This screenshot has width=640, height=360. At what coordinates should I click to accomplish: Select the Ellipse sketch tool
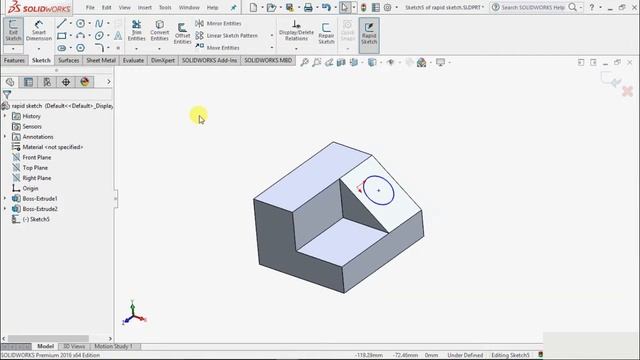click(99, 36)
